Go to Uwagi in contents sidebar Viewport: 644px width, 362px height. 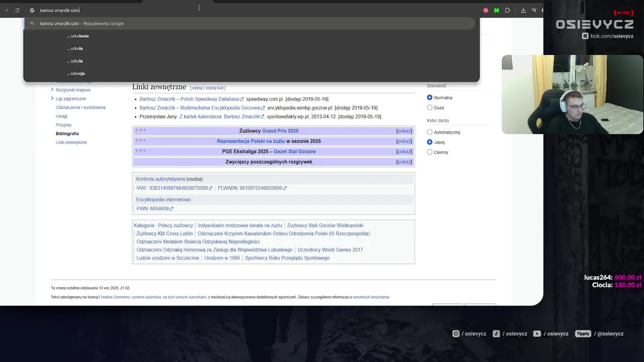[61, 116]
